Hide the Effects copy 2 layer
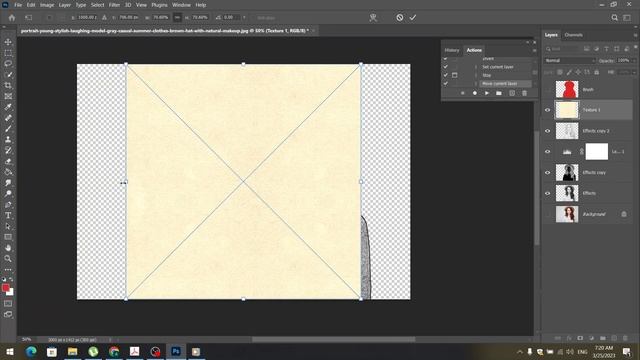 click(548, 131)
